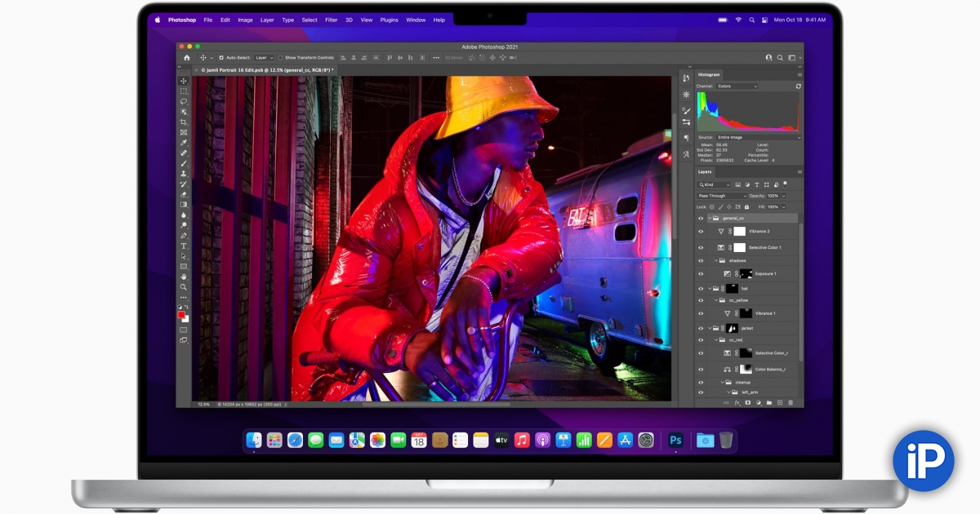Select the Lasso tool
The width and height of the screenshot is (980, 514).
coord(184,101)
